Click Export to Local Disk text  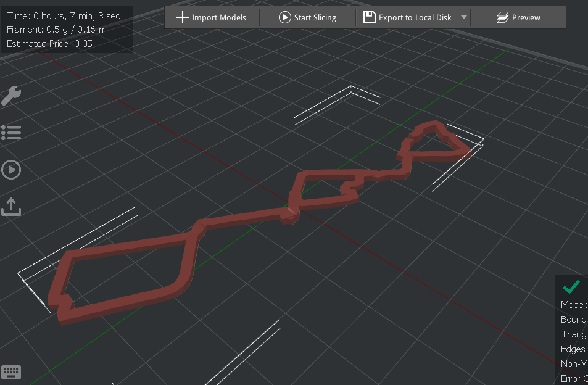tap(415, 18)
